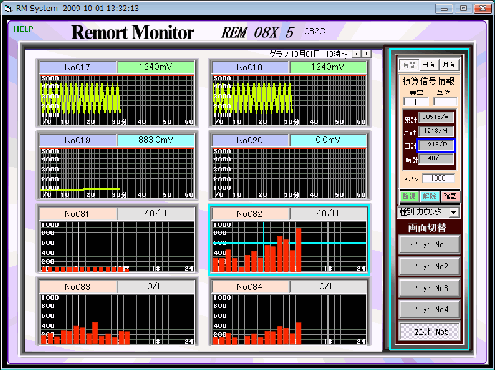Click the 1240mV value of channel No018
The height and width of the screenshot is (370, 495).
[328, 67]
